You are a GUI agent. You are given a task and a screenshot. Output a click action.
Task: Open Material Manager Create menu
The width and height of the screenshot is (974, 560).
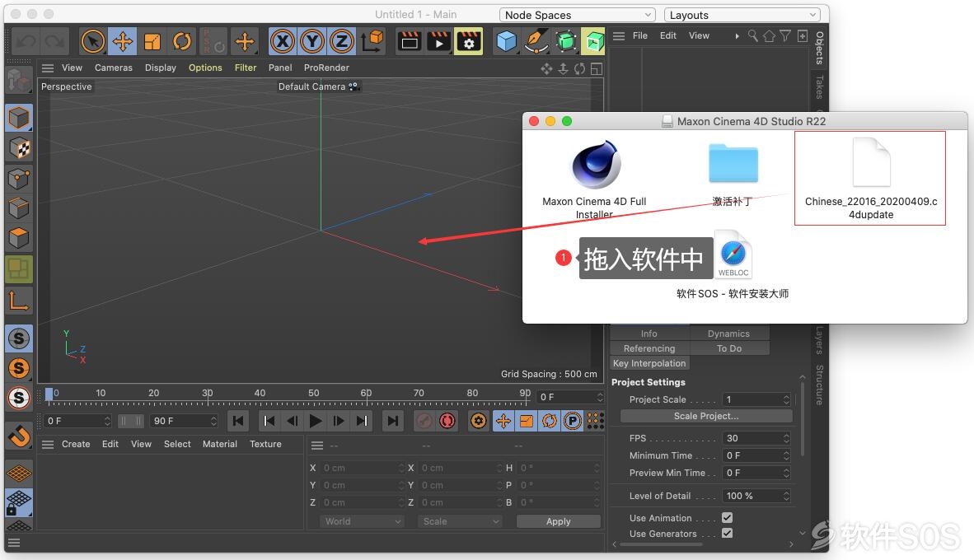[x=76, y=444]
